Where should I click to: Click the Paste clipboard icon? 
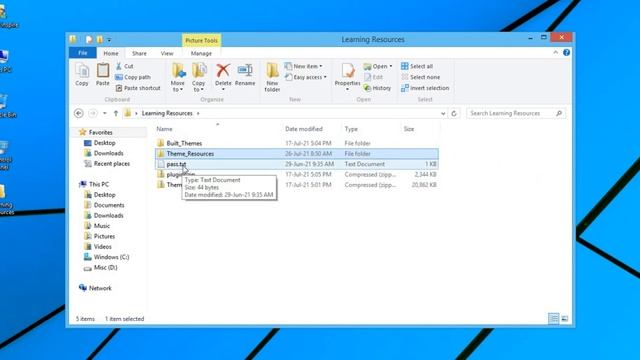[102, 74]
